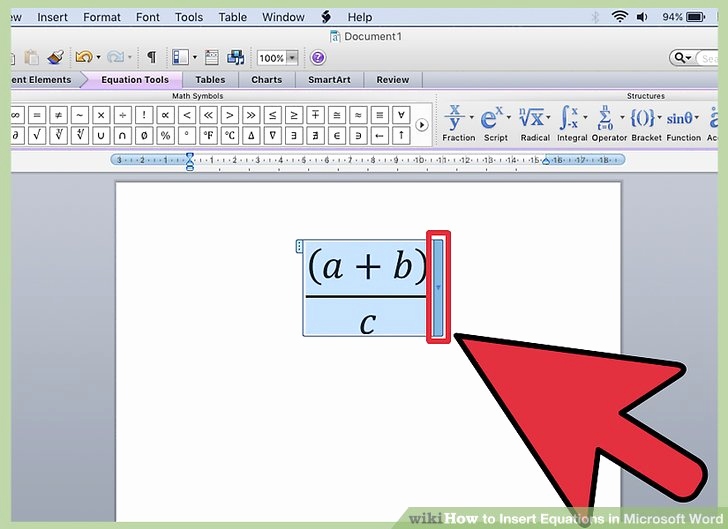Insert the union symbol
Viewport: 728px width, 529px height.
pos(101,136)
